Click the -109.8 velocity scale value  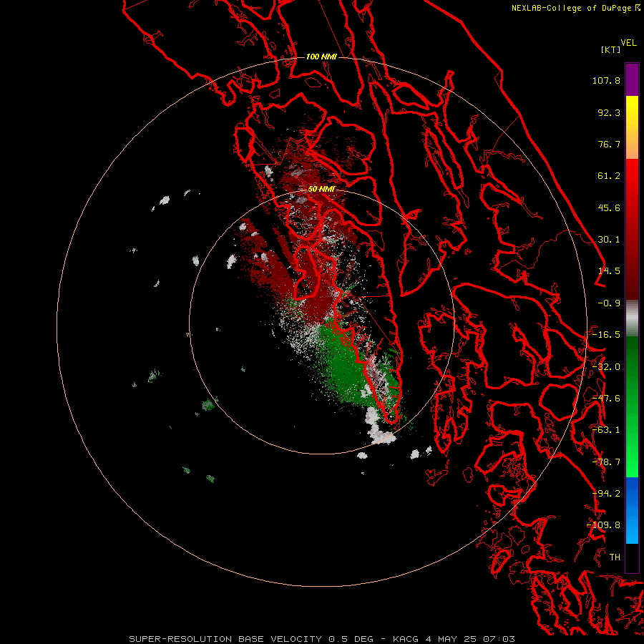click(x=603, y=525)
